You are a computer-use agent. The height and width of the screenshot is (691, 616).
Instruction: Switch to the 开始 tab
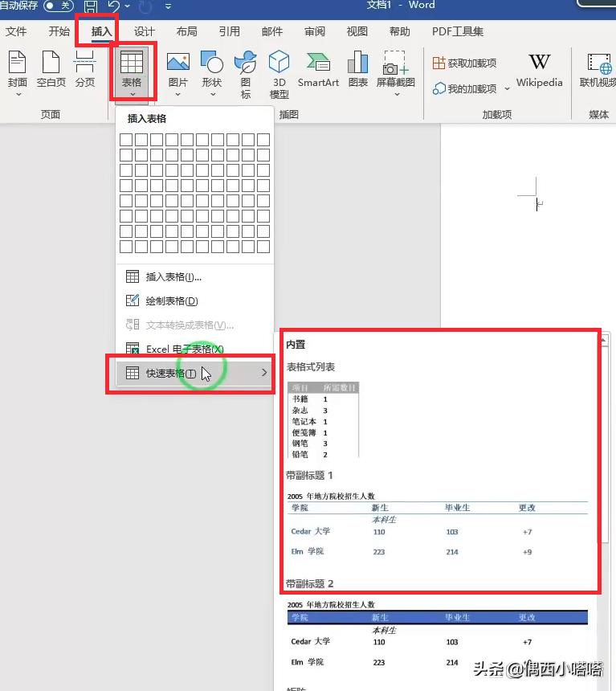59,31
